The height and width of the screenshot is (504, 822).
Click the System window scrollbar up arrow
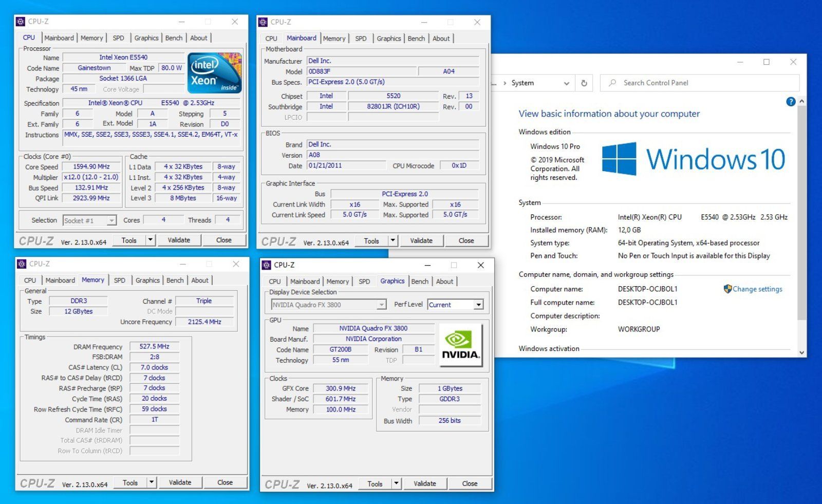(801, 102)
